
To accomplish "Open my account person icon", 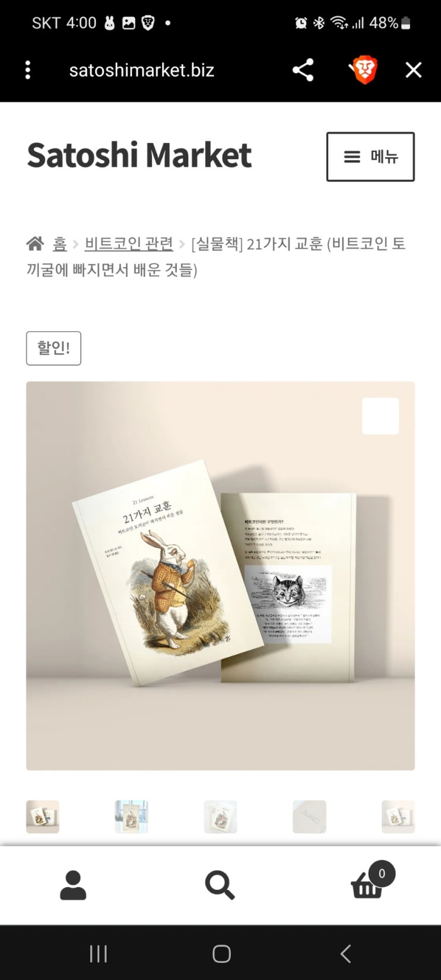I will (73, 886).
